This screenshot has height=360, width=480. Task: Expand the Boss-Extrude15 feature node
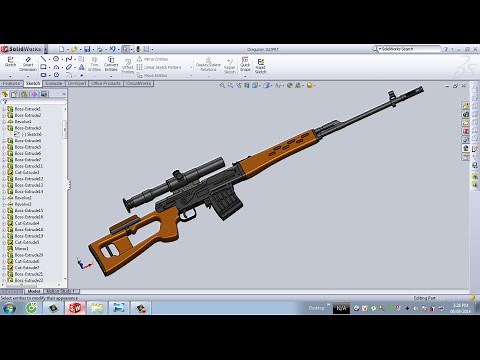pyautogui.click(x=4, y=210)
